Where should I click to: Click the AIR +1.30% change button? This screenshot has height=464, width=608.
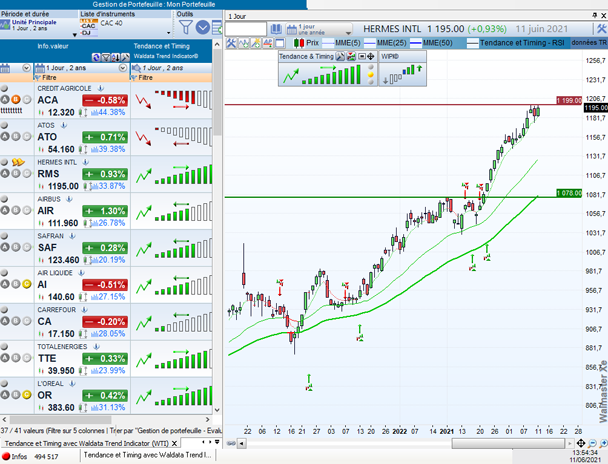(105, 211)
